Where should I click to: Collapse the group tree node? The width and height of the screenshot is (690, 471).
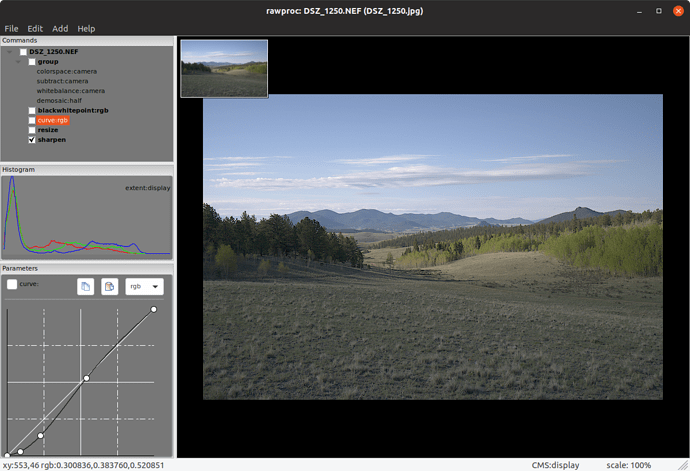pos(18,62)
